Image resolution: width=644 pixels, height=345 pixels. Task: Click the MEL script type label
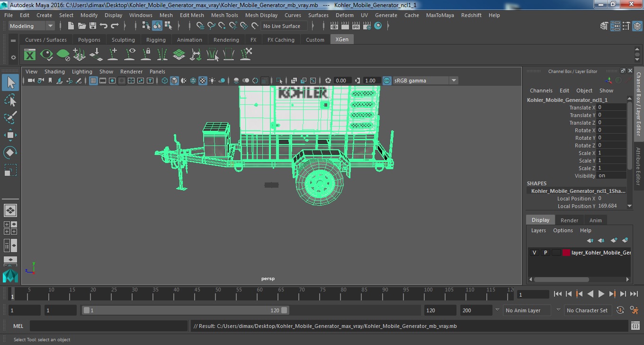pos(18,326)
